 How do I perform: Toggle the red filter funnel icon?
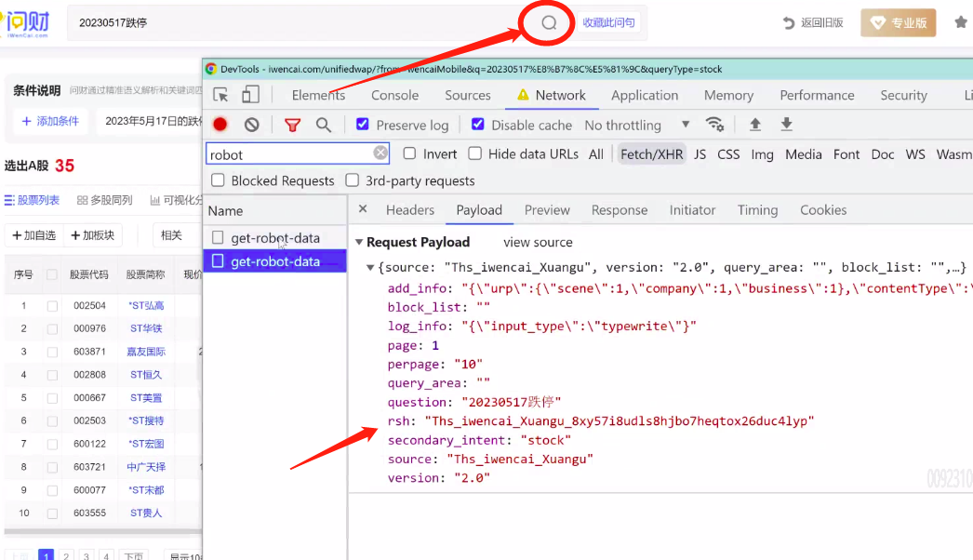[x=292, y=126]
